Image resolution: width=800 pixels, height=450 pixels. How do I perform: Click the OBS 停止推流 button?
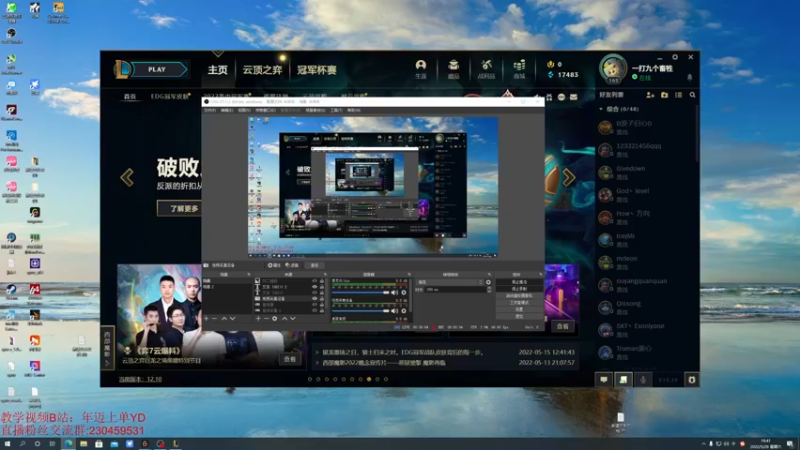519,282
